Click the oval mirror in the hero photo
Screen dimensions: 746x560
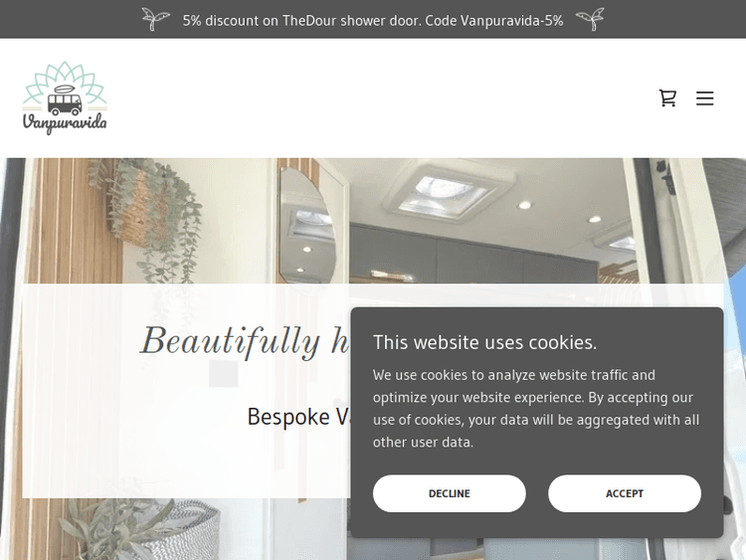[307, 225]
